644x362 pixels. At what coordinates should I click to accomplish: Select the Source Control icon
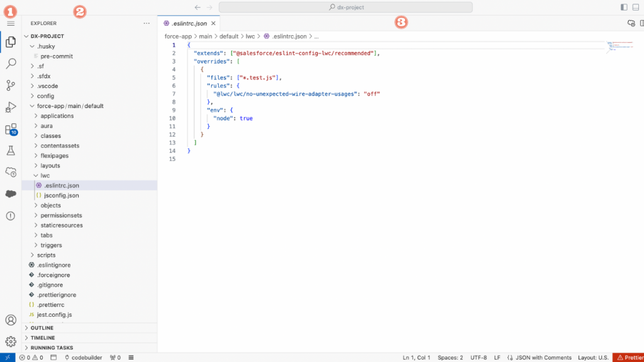pos(9,85)
